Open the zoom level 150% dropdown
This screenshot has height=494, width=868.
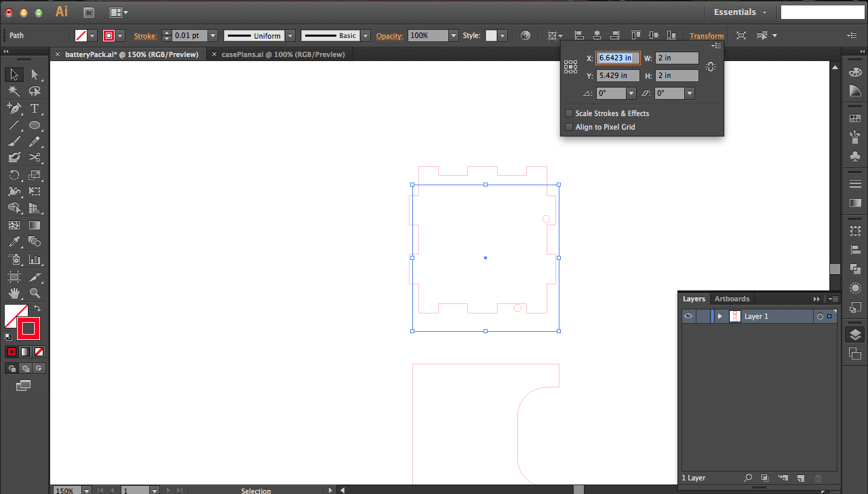(86, 490)
